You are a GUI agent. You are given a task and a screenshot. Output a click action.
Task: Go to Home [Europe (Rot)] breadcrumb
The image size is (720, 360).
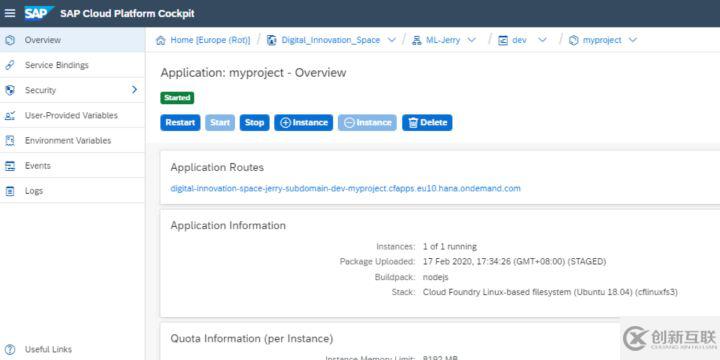[x=210, y=40]
